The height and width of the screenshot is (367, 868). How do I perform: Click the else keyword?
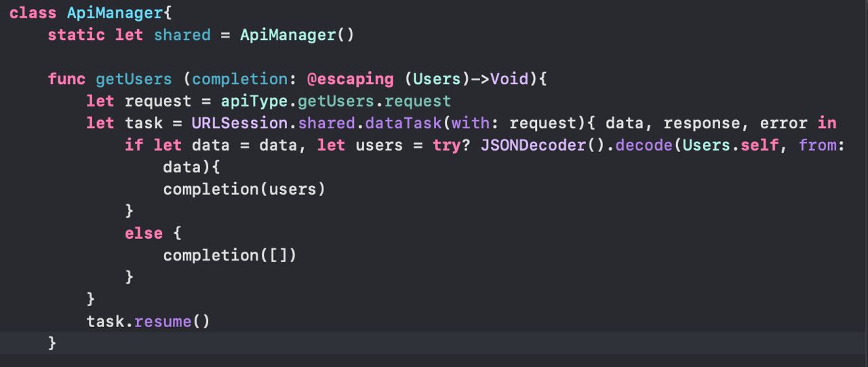coord(144,233)
